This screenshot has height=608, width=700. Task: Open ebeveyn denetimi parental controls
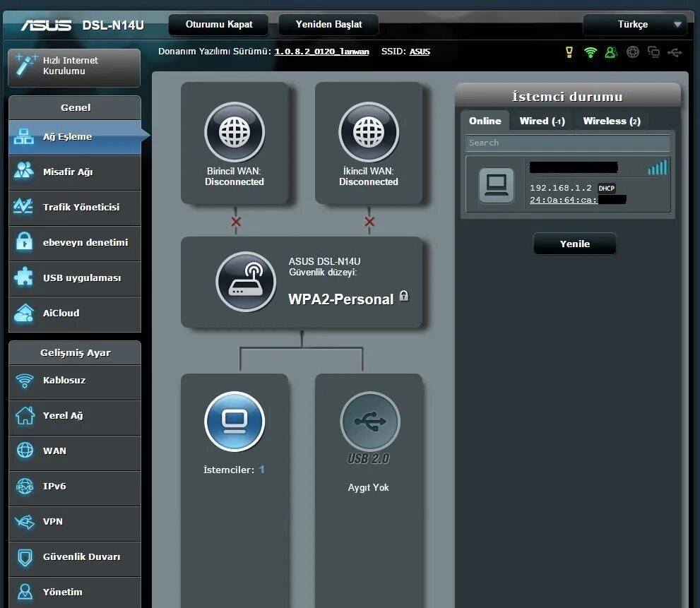pos(75,242)
